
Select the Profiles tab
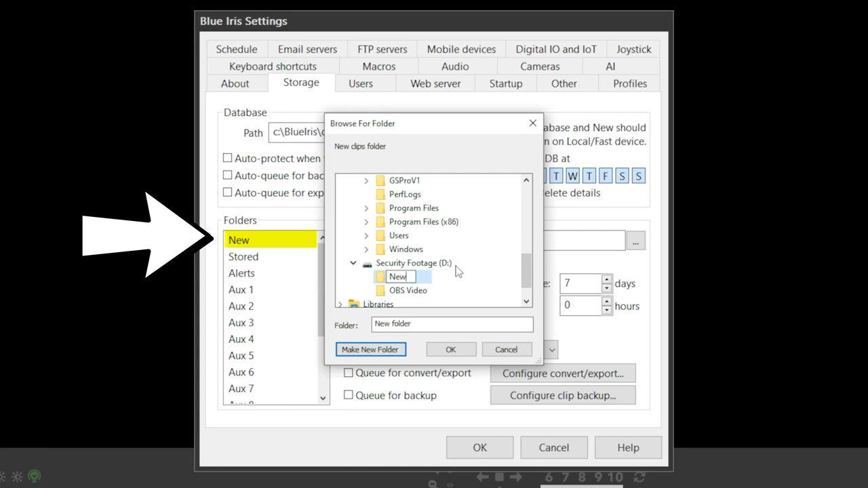click(630, 83)
